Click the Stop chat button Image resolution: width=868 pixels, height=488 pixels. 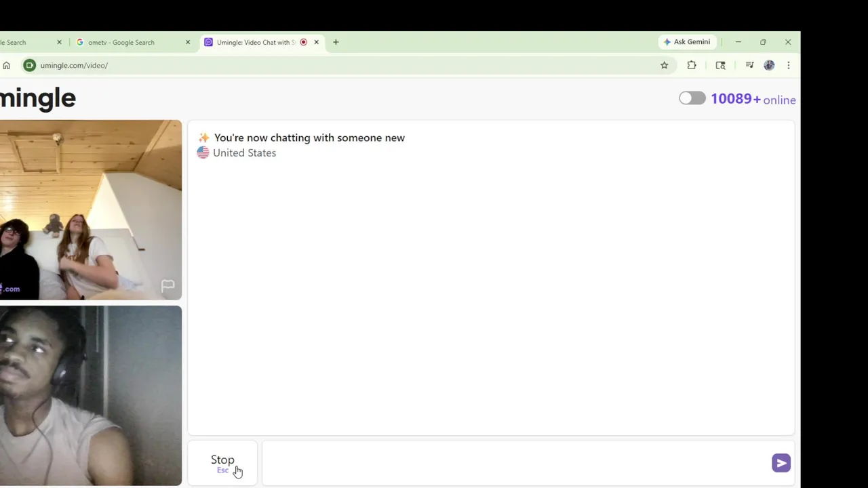pyautogui.click(x=222, y=463)
